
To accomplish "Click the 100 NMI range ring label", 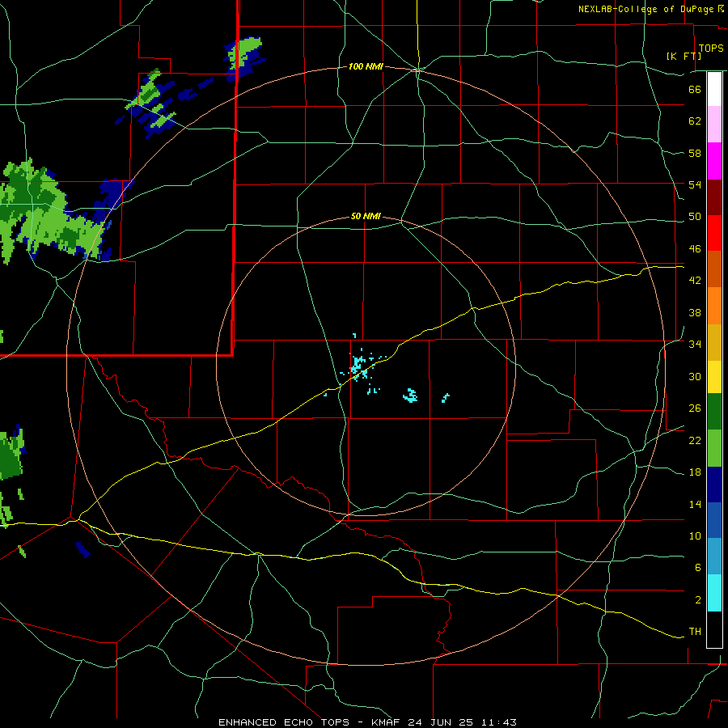I will coord(366,67).
